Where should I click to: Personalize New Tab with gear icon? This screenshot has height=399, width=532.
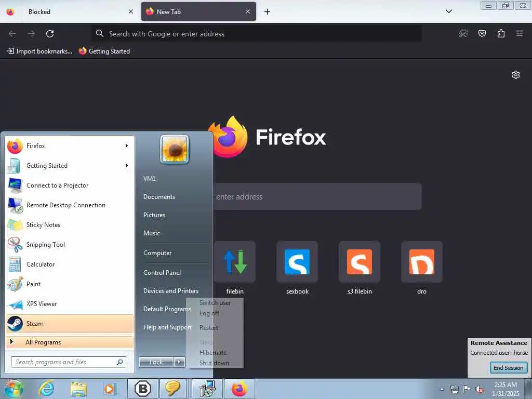coord(516,75)
